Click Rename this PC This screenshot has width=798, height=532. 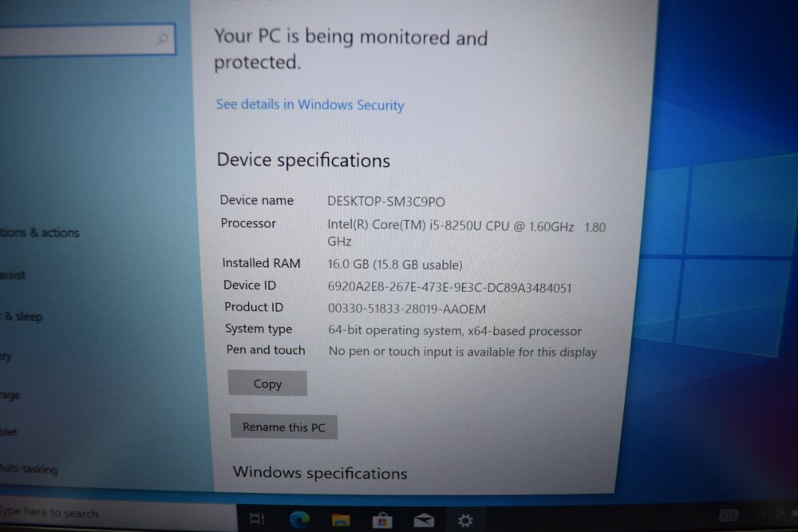(283, 427)
